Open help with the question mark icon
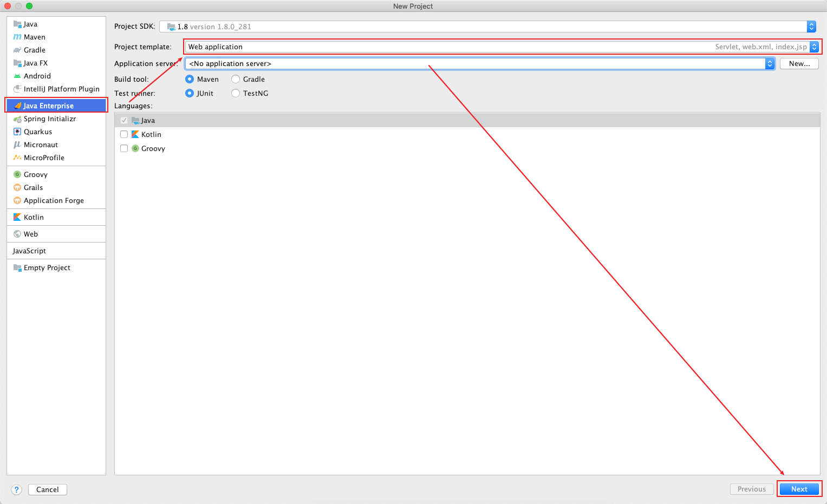827x504 pixels. [x=17, y=489]
